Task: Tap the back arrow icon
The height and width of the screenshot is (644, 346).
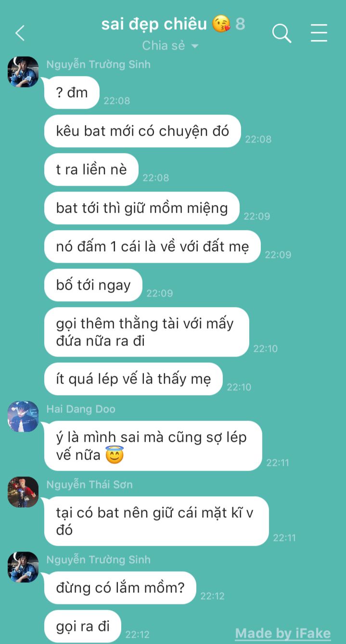Action: point(20,33)
